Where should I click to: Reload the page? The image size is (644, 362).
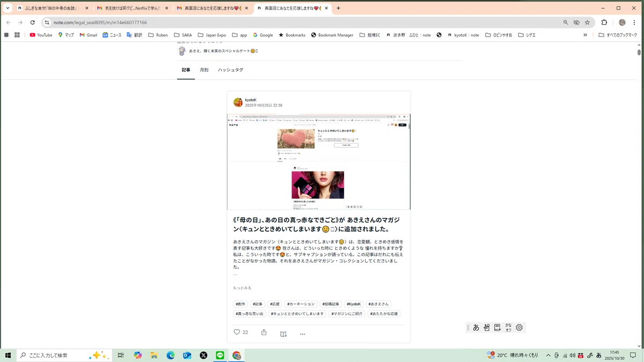coord(33,23)
